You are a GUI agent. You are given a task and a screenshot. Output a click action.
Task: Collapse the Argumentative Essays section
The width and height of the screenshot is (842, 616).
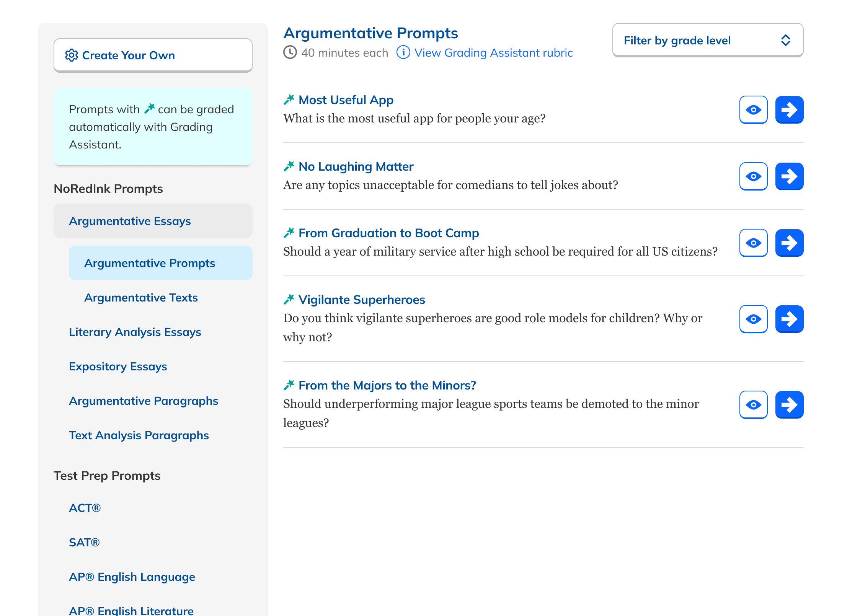[153, 221]
